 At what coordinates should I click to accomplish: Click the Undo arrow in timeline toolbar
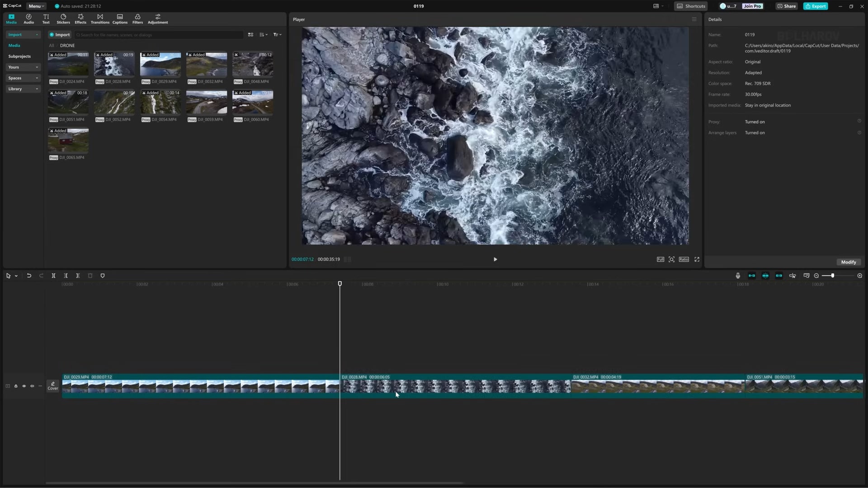click(x=29, y=276)
